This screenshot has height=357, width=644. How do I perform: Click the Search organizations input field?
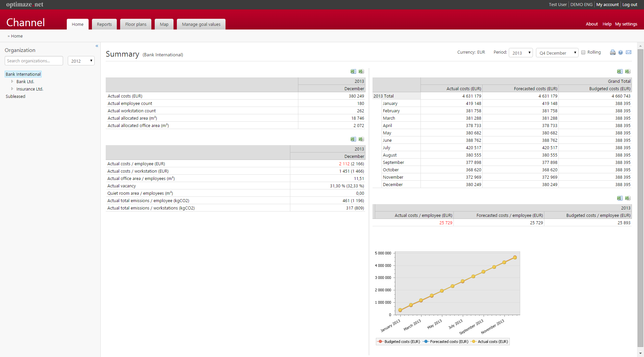point(34,61)
